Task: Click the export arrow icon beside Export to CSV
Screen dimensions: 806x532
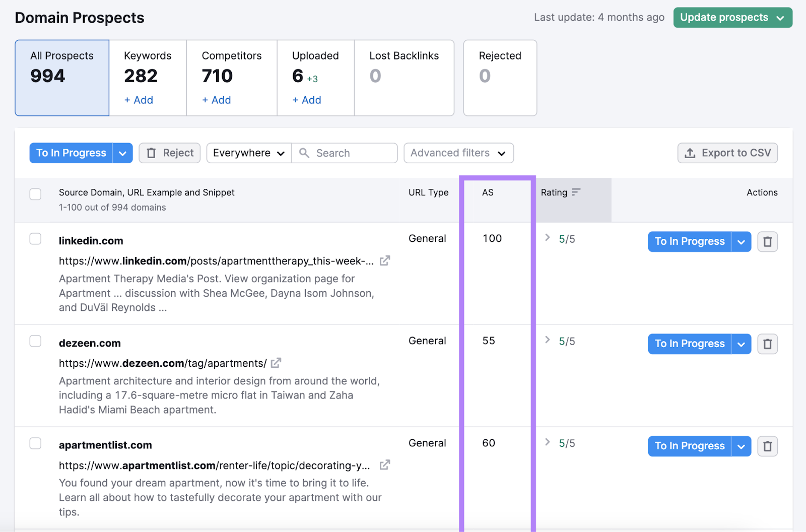Action: [x=690, y=153]
